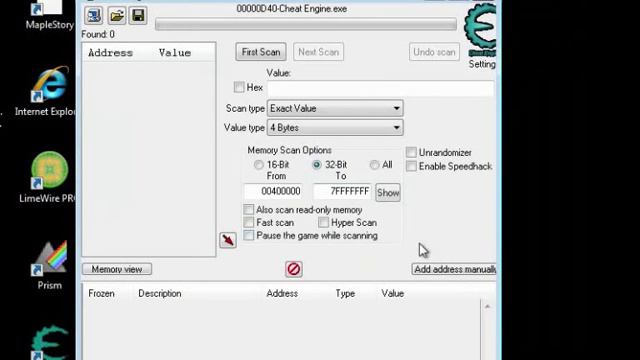Click the open file folder icon
The image size is (640, 360).
[117, 16]
